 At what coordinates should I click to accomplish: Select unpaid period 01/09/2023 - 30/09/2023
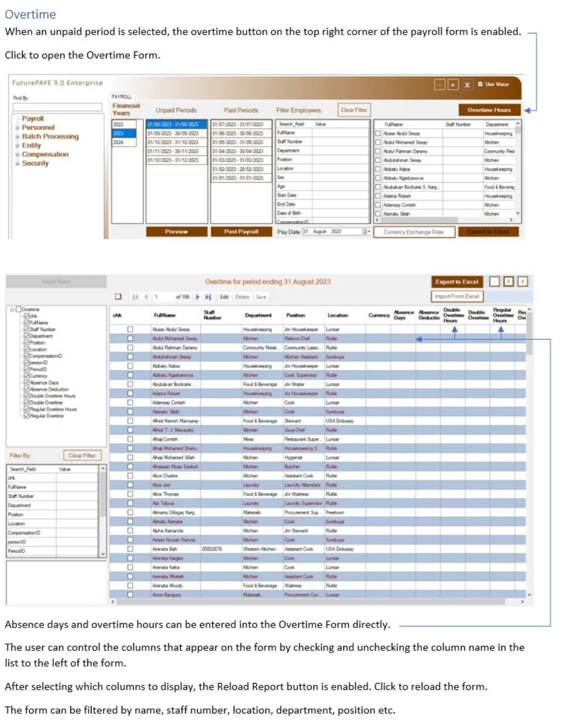[176, 133]
